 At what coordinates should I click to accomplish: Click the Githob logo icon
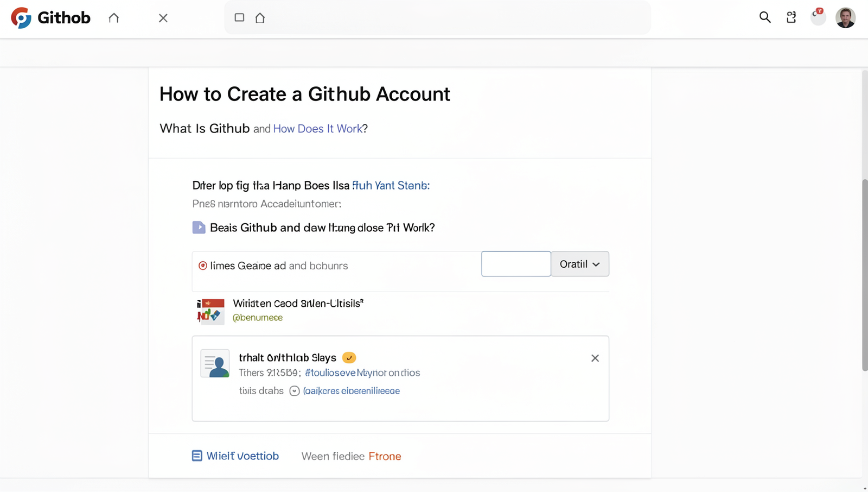pyautogui.click(x=21, y=18)
